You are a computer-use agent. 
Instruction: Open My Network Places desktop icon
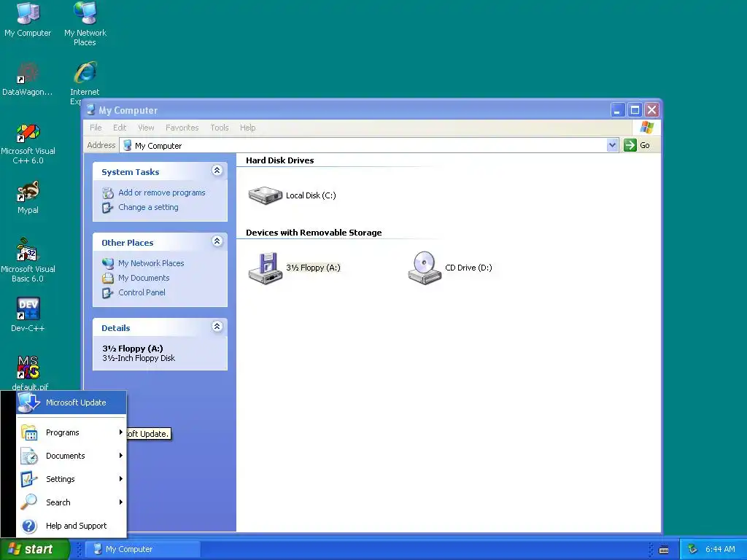pyautogui.click(x=85, y=24)
